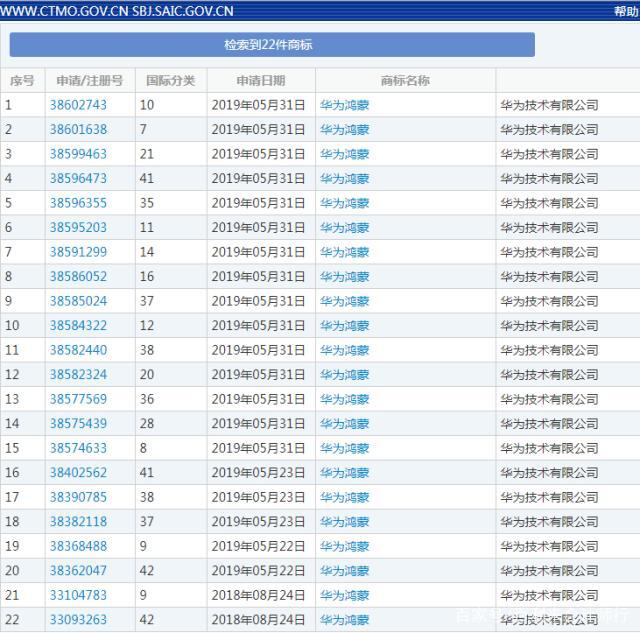Click 华为鸿蒙 trademark name in row 1
This screenshot has height=633, width=640.
click(344, 105)
